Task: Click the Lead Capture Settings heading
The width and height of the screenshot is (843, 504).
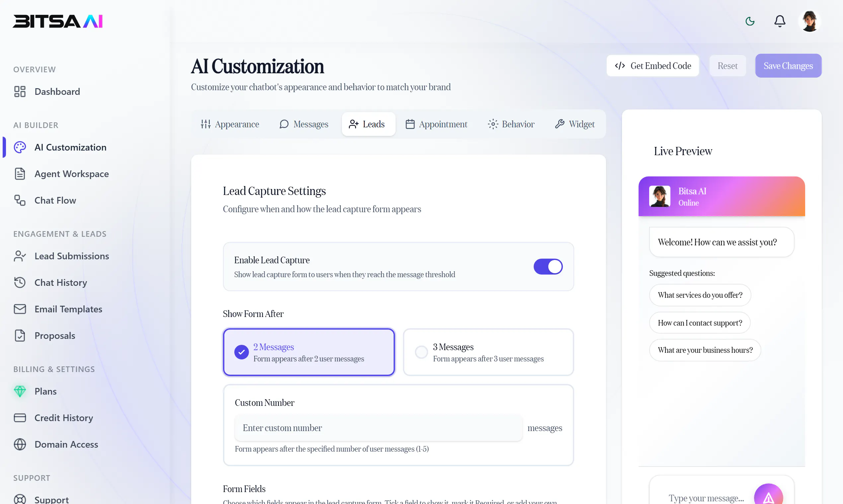Action: [x=274, y=191]
